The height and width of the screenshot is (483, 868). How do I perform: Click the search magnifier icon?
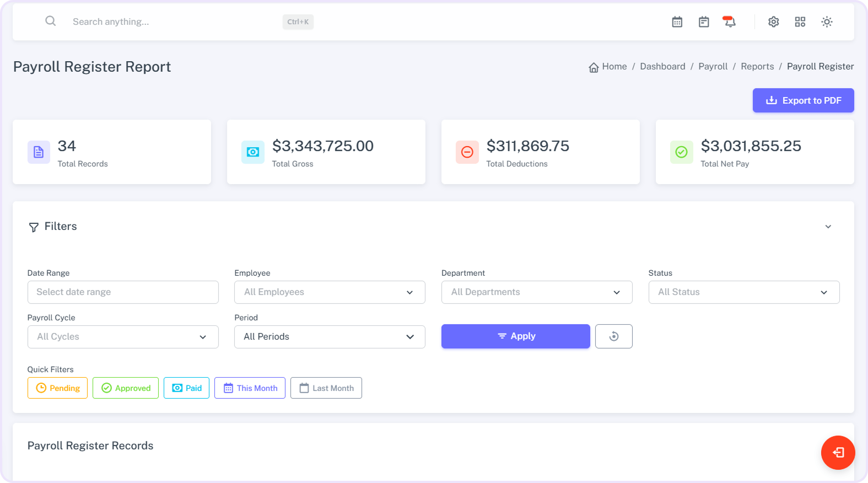(50, 22)
